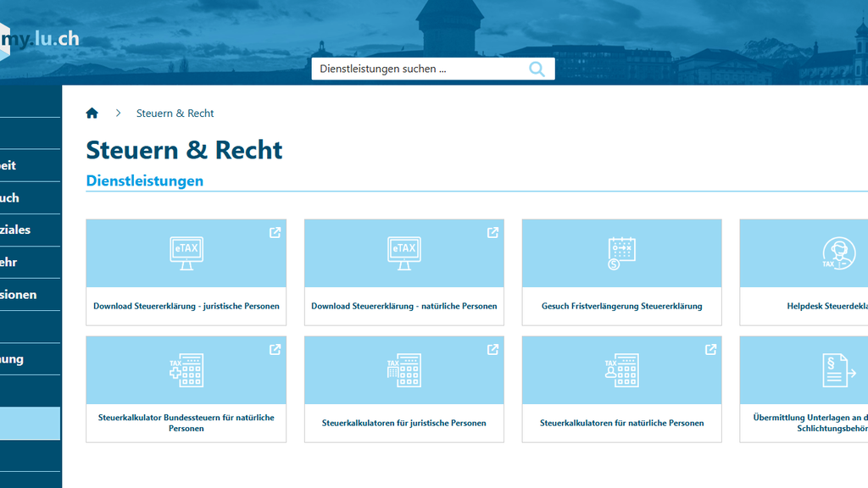The image size is (868, 488).
Task: Click the eTAX monitor icon for natürliche Personen
Action: (403, 252)
